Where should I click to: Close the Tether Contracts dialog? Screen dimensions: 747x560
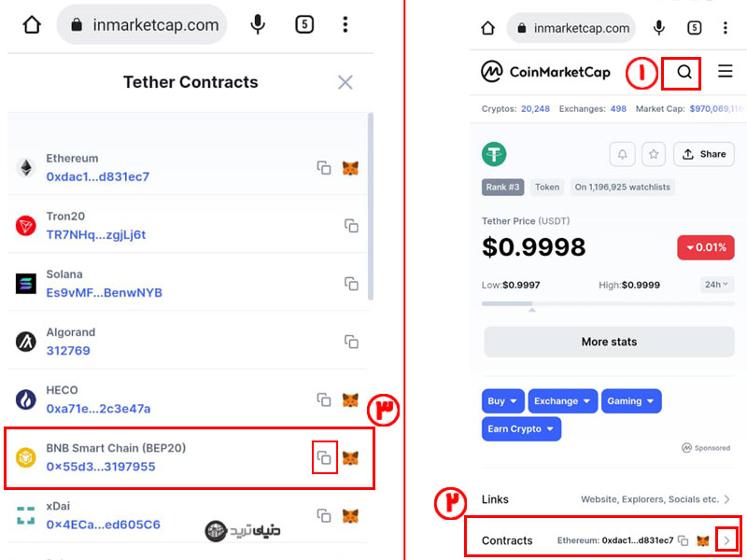point(345,82)
